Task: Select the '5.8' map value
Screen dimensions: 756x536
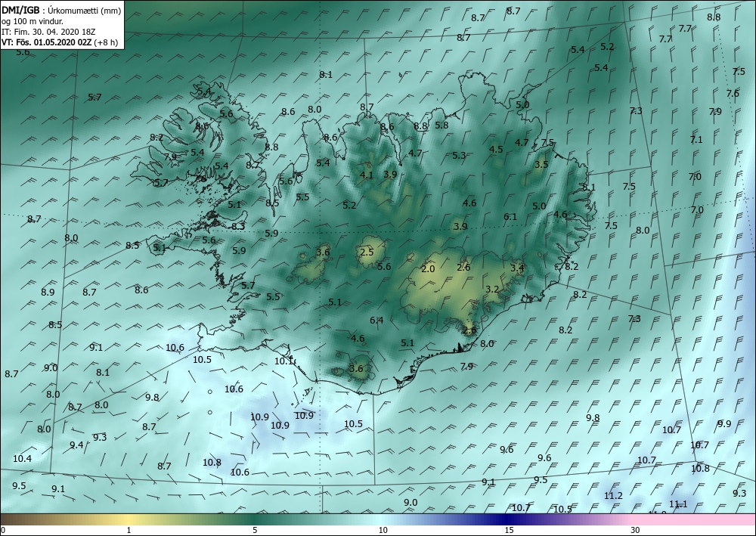Action: pos(442,125)
